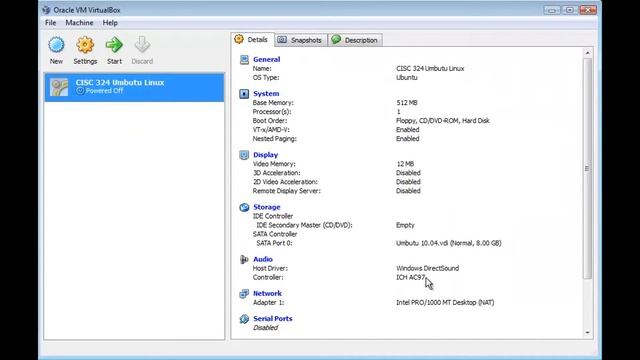Click the '12 MB' video memory value

pos(405,164)
